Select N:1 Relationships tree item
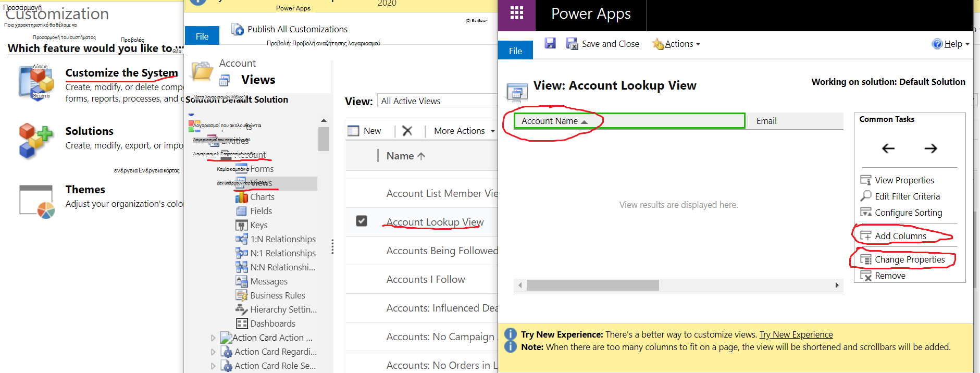 [282, 253]
